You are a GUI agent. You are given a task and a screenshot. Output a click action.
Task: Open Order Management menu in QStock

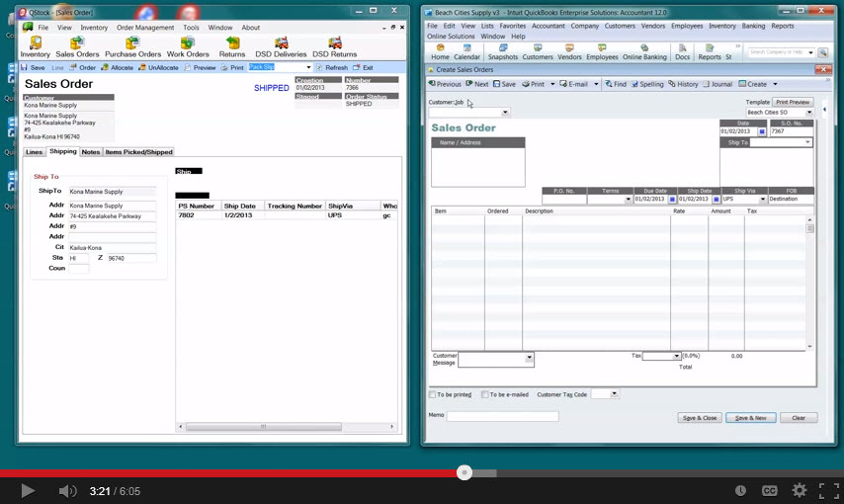[x=145, y=28]
